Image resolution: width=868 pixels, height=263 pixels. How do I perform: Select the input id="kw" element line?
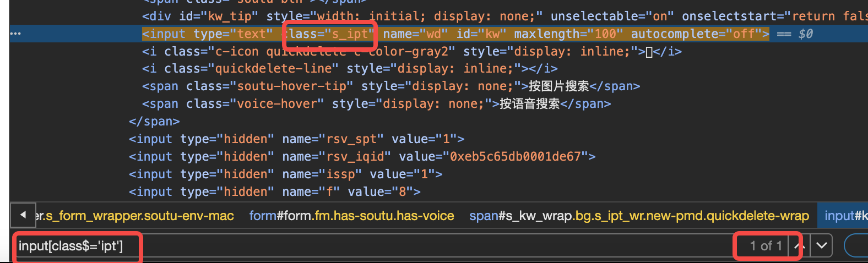pyautogui.click(x=455, y=34)
